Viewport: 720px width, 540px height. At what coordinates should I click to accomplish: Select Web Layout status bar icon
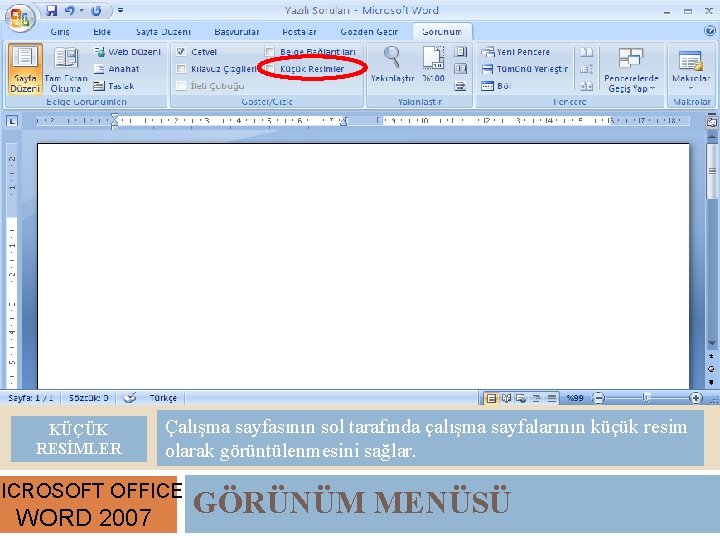[x=521, y=398]
